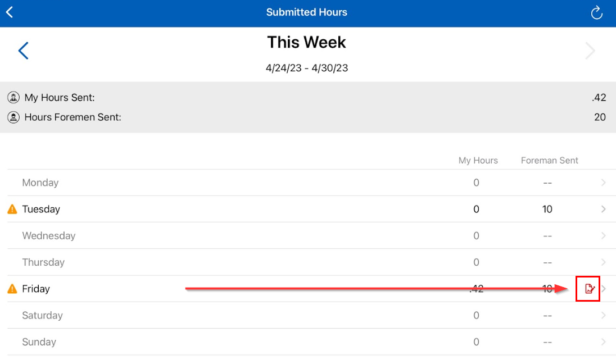The width and height of the screenshot is (616, 364).
Task: Expand Tuesday row details chevron
Action: [x=604, y=209]
